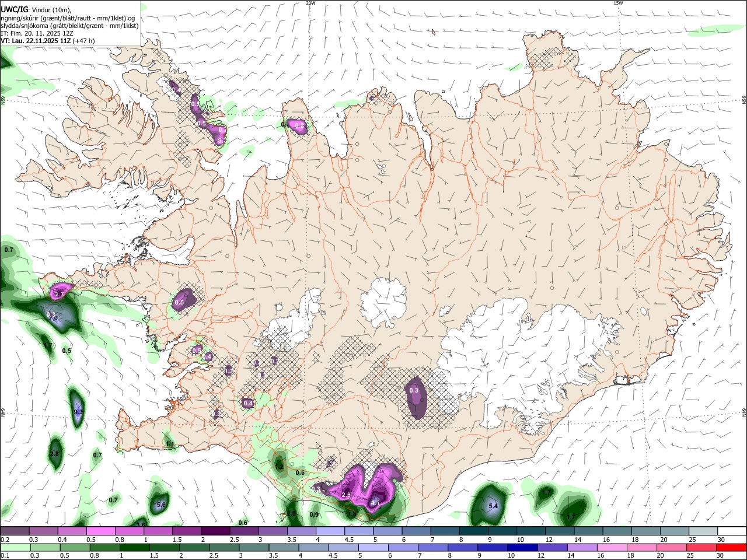Image resolution: width=747 pixels, height=560 pixels.
Task: Click the '20W' longitude label
Action: tap(310, 3)
